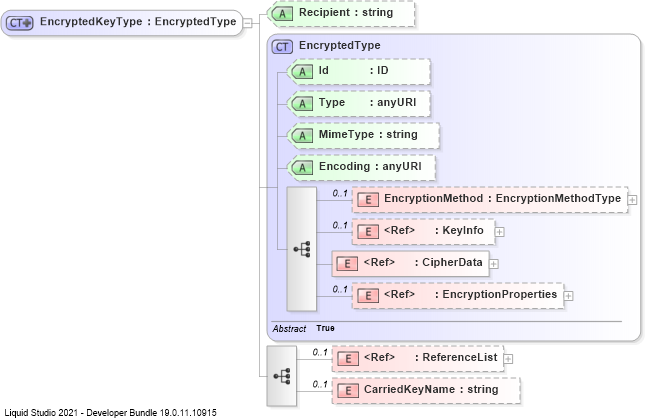Viewport: 645px width, 418px height.
Task: Click the Liquid Studio 2021 footer text
Action: (110, 413)
